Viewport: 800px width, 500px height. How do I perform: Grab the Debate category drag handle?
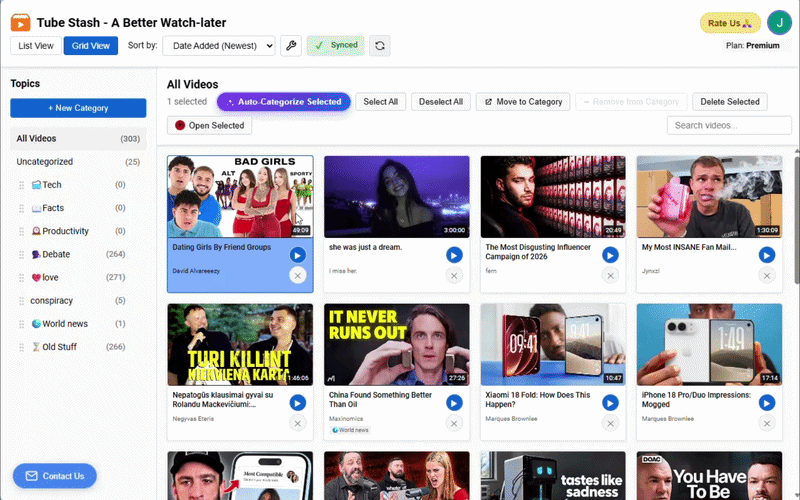21,254
